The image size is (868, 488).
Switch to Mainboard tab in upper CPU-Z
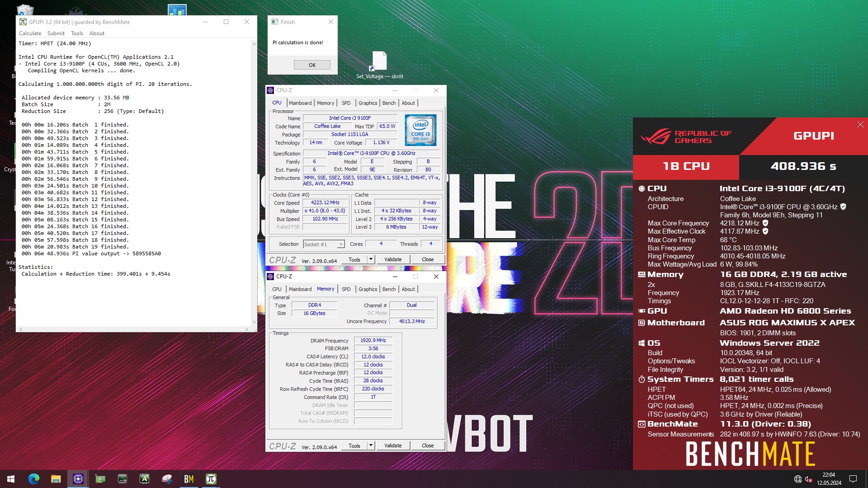point(300,103)
